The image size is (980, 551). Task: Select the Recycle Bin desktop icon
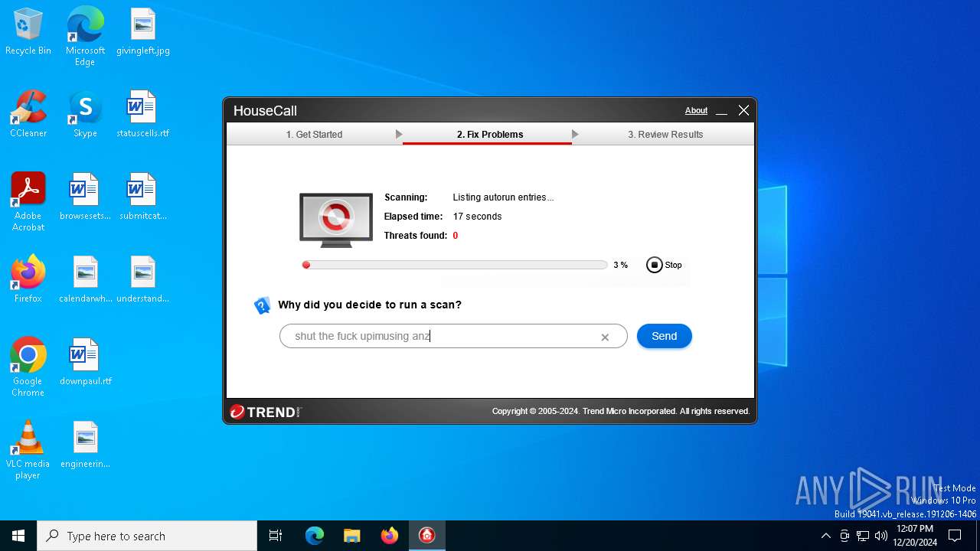pyautogui.click(x=28, y=32)
